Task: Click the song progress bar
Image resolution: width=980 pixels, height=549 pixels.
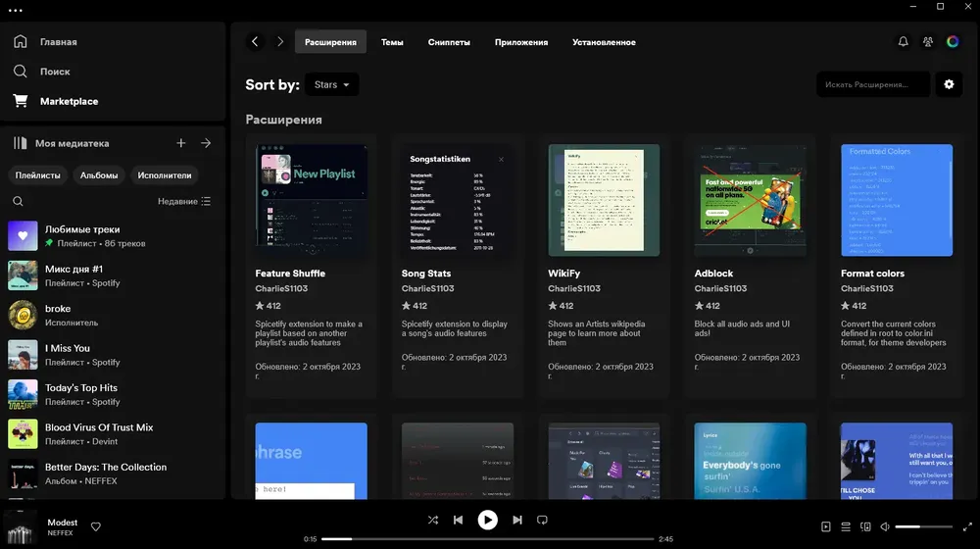Action: point(487,538)
